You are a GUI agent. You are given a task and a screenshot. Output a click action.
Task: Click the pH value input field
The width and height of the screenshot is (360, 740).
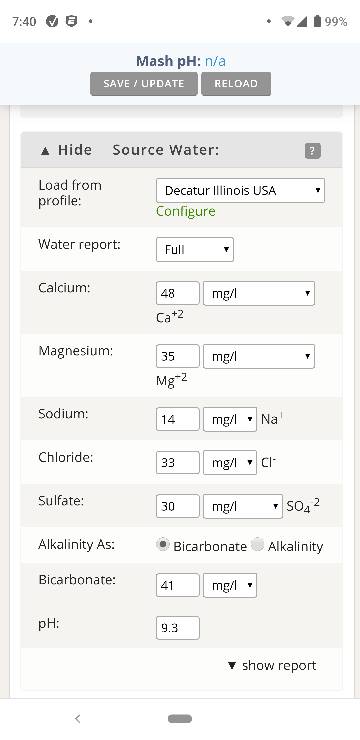pos(178,628)
